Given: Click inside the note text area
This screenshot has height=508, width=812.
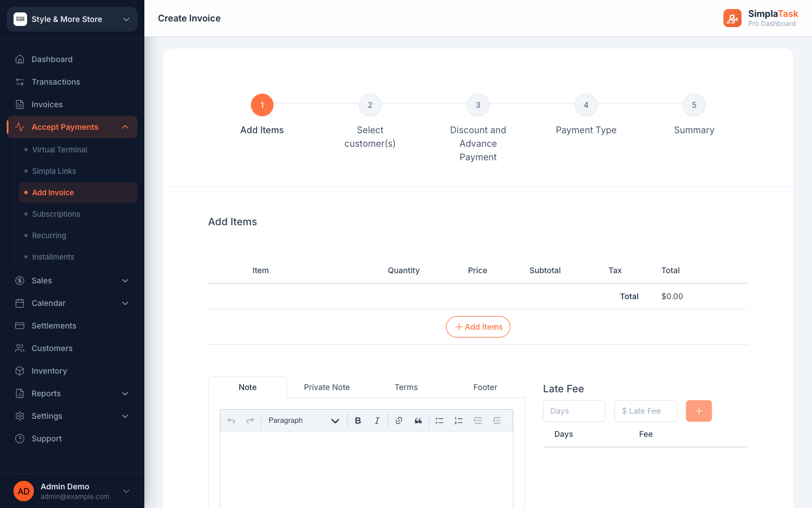Looking at the screenshot, I should coord(367,470).
